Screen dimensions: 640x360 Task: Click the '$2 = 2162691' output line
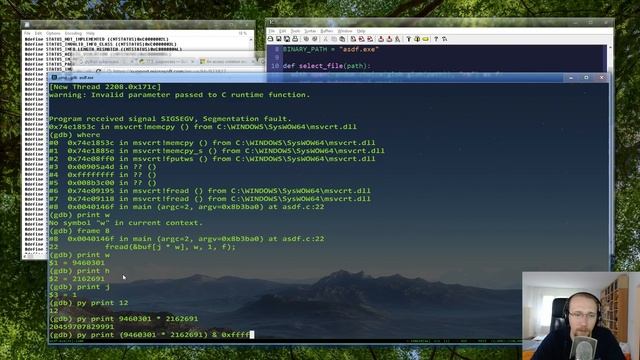click(77, 279)
